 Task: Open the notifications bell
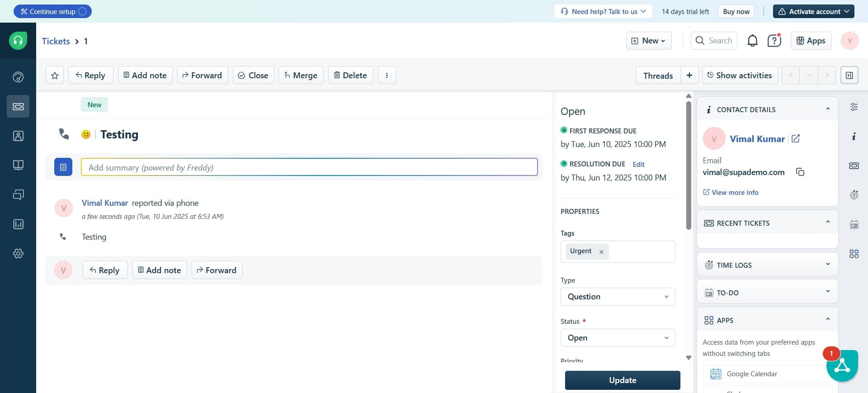pos(752,41)
